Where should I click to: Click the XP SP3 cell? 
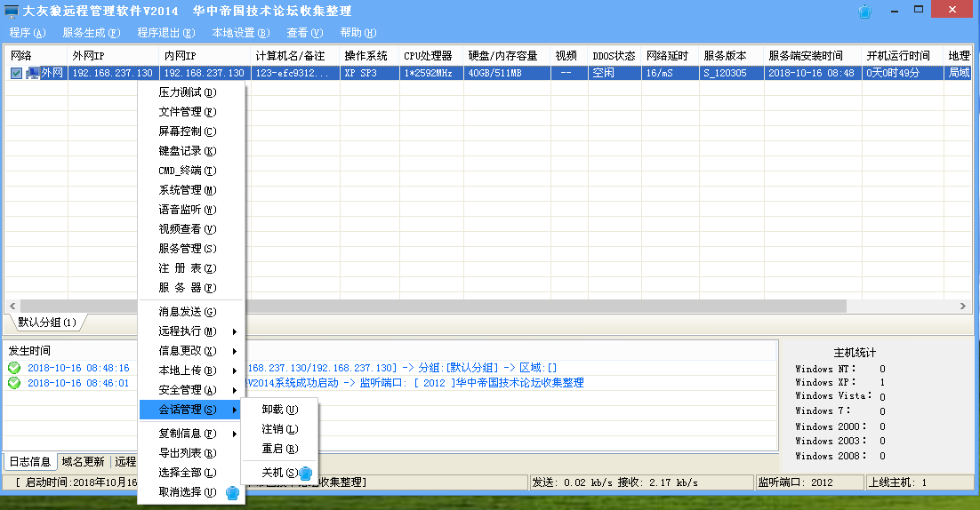pos(369,73)
